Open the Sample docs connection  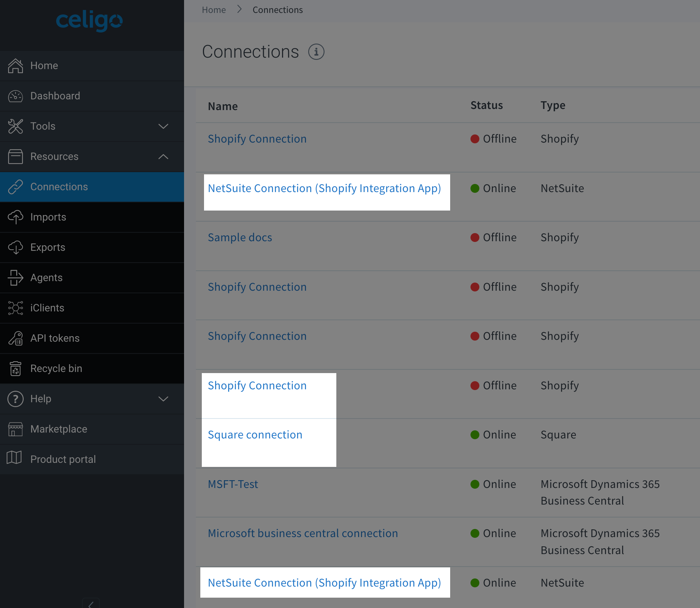[x=240, y=238]
